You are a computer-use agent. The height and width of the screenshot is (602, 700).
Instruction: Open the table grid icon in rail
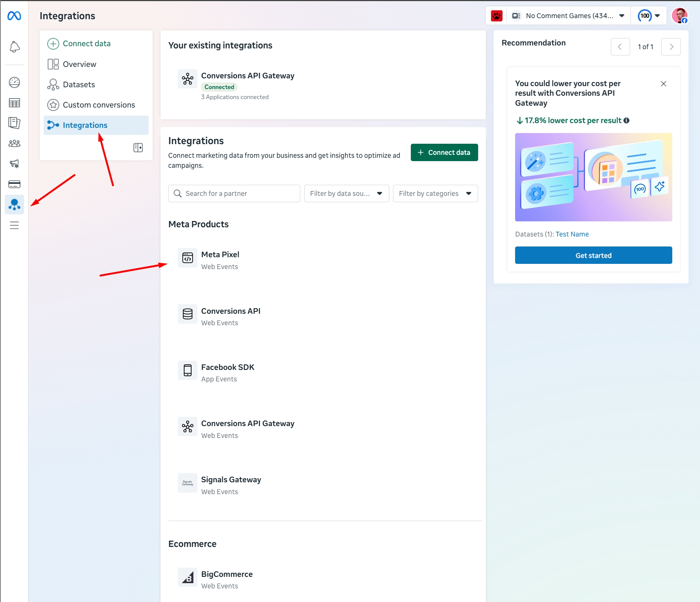point(14,103)
